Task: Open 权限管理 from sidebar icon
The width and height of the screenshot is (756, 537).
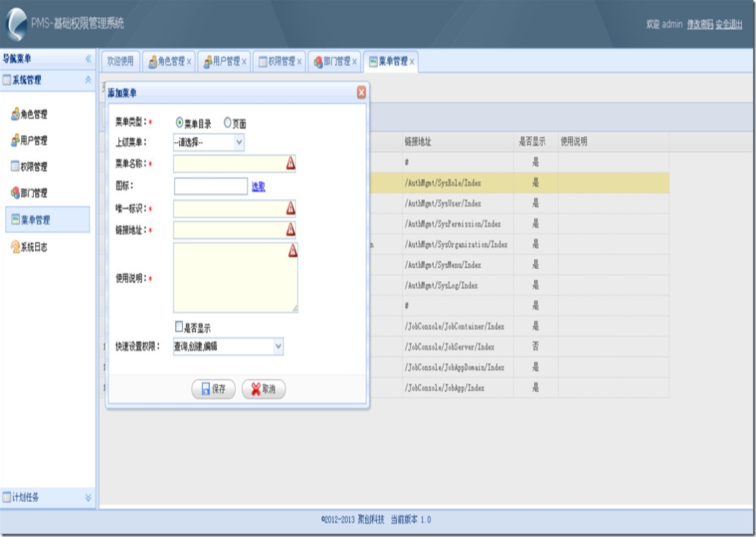Action: click(15, 167)
